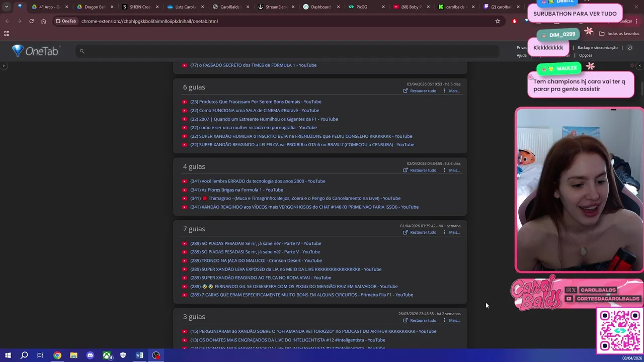The image size is (644, 362).
Task: Click the browser forward arrow
Action: coord(19,21)
